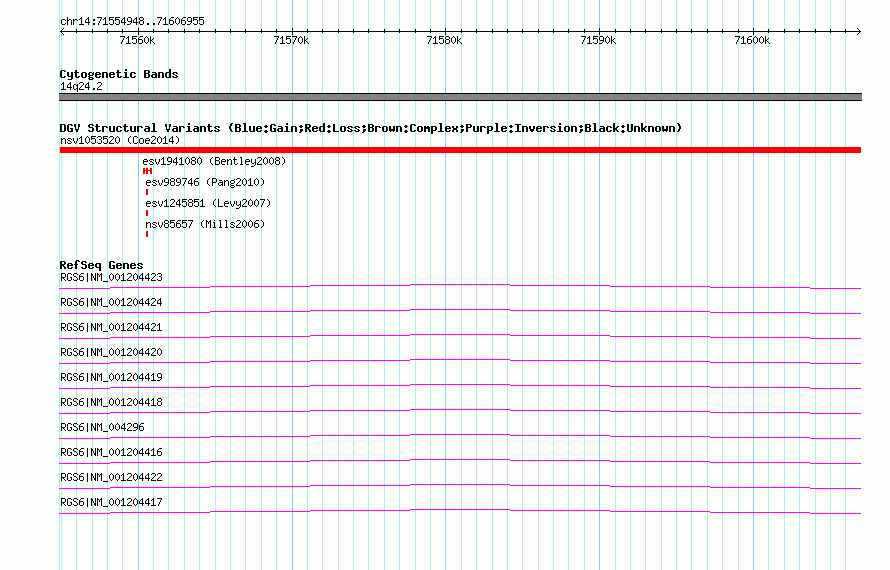
Task: Click the right arrow end of ruler
Action: 859,31
